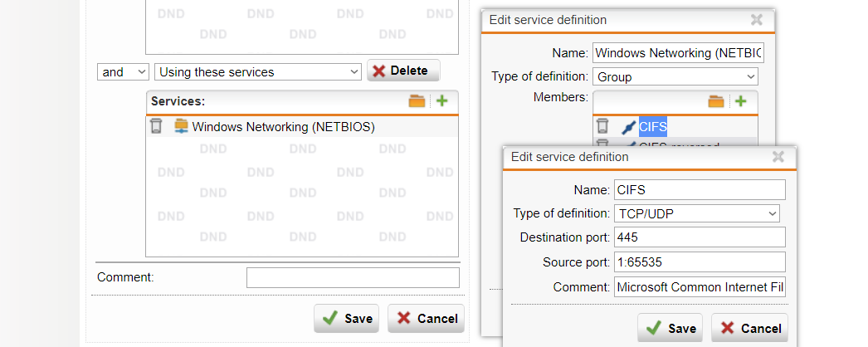This screenshot has height=347, width=868.
Task: Open folder icon in Members list
Action: coord(715,101)
